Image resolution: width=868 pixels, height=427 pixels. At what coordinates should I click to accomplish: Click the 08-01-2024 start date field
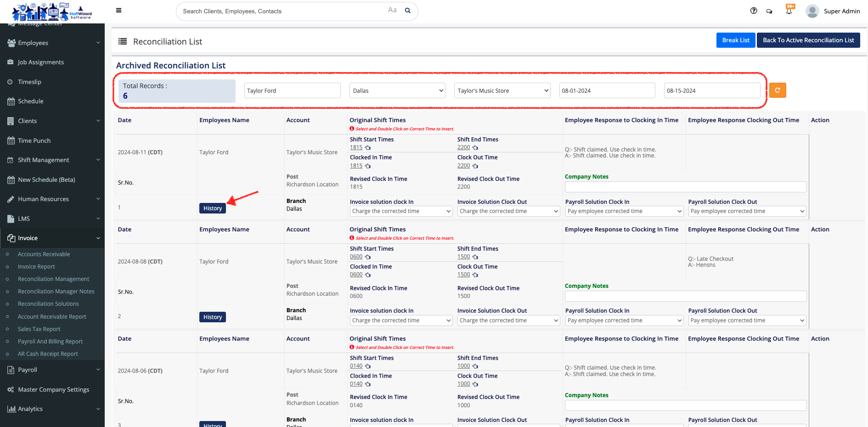pyautogui.click(x=607, y=91)
